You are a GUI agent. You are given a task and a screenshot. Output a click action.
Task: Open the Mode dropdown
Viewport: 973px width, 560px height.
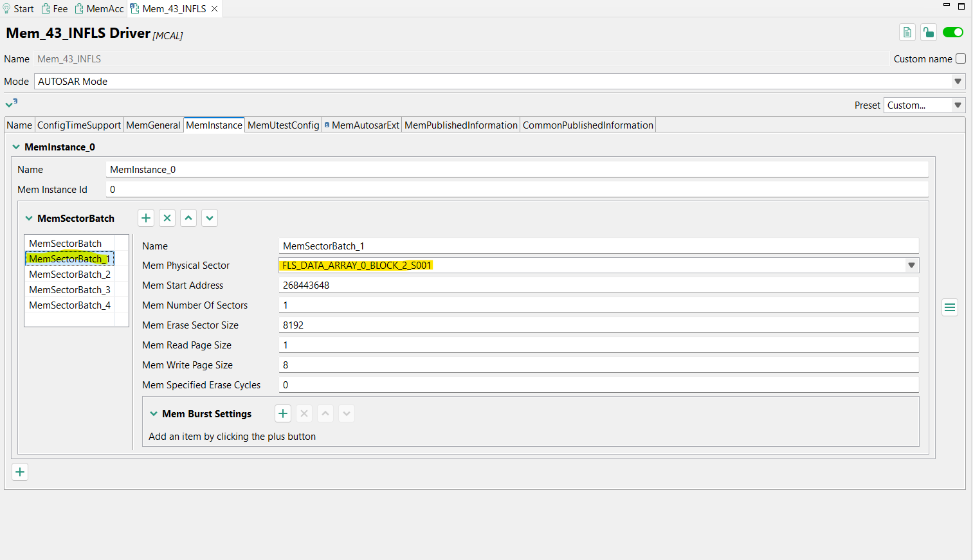[958, 82]
